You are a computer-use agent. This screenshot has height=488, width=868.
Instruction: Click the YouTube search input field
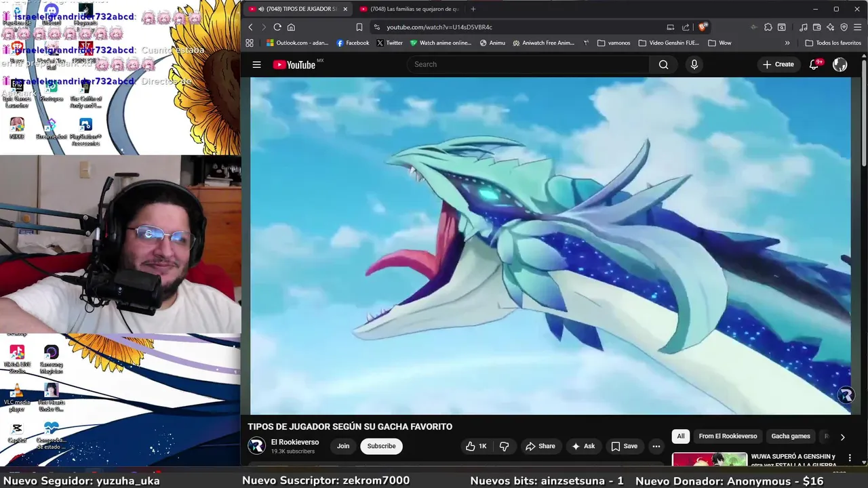point(529,64)
